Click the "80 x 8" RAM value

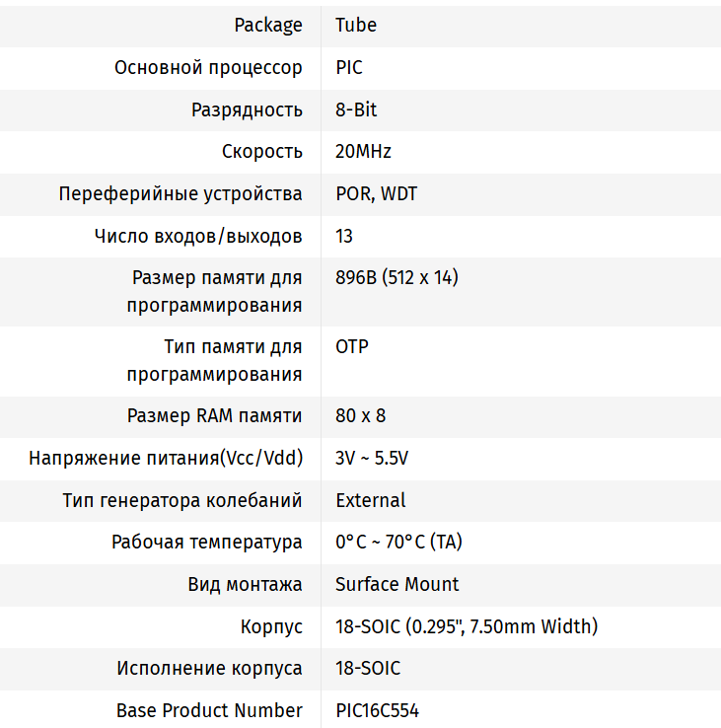360,416
